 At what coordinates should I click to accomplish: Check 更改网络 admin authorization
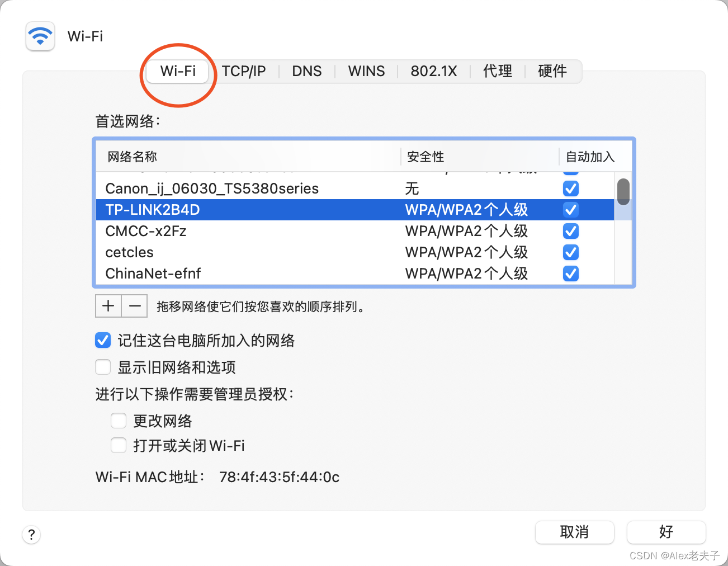point(119,421)
